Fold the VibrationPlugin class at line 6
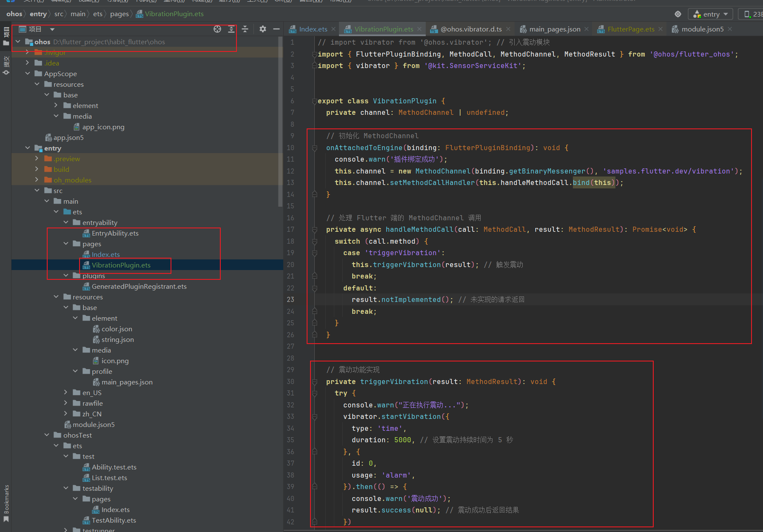Viewport: 763px width, 532px height. pyautogui.click(x=315, y=101)
